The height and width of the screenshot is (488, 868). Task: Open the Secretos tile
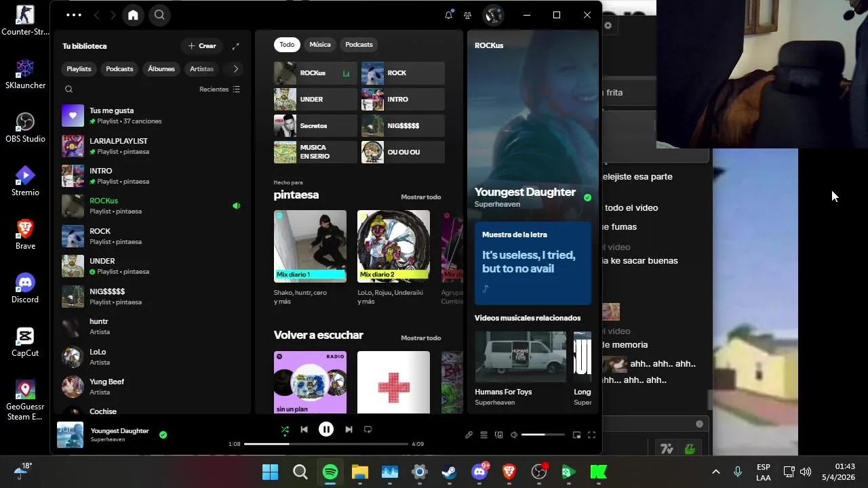(315, 126)
